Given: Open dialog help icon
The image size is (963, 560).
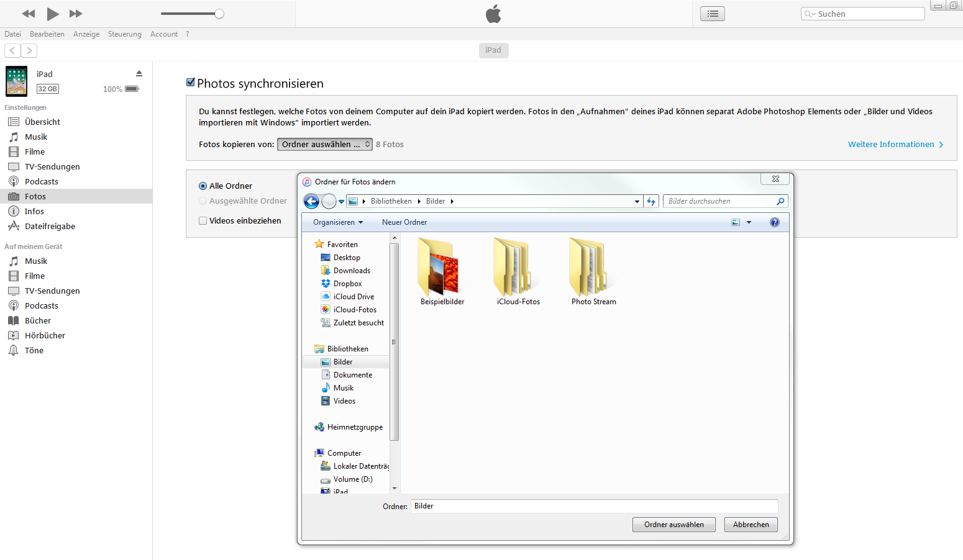Looking at the screenshot, I should (x=774, y=222).
